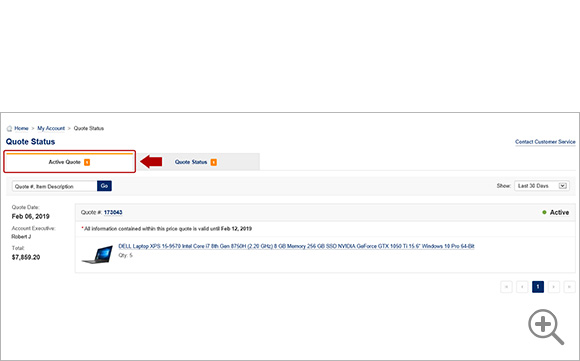Open the Home breadcrumb link
The width and height of the screenshot is (580, 361).
[x=21, y=128]
